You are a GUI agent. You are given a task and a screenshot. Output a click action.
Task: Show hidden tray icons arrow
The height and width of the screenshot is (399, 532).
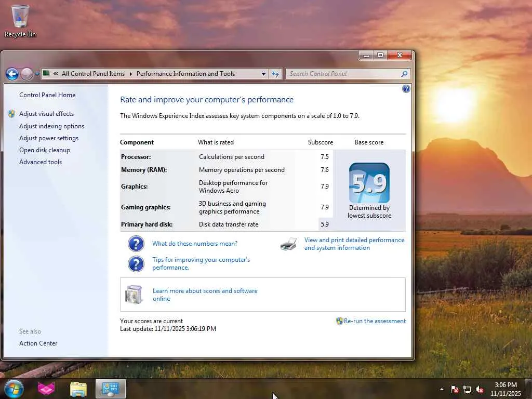(442, 389)
